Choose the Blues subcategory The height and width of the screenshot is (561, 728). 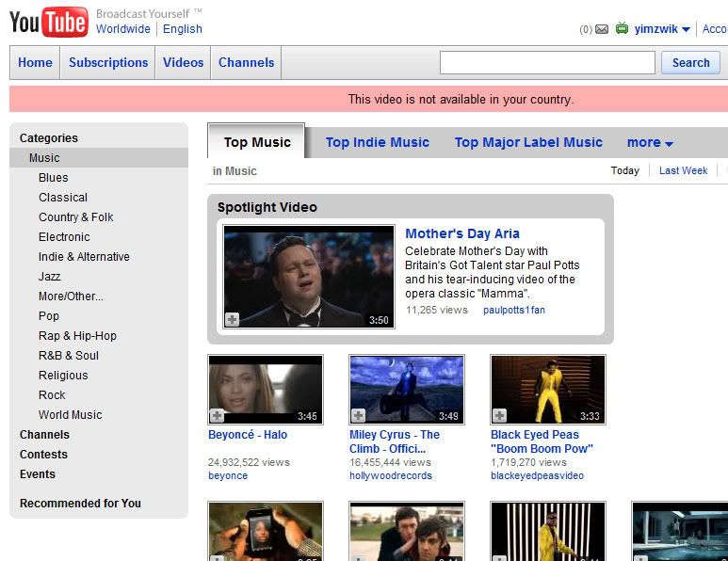pyautogui.click(x=54, y=178)
